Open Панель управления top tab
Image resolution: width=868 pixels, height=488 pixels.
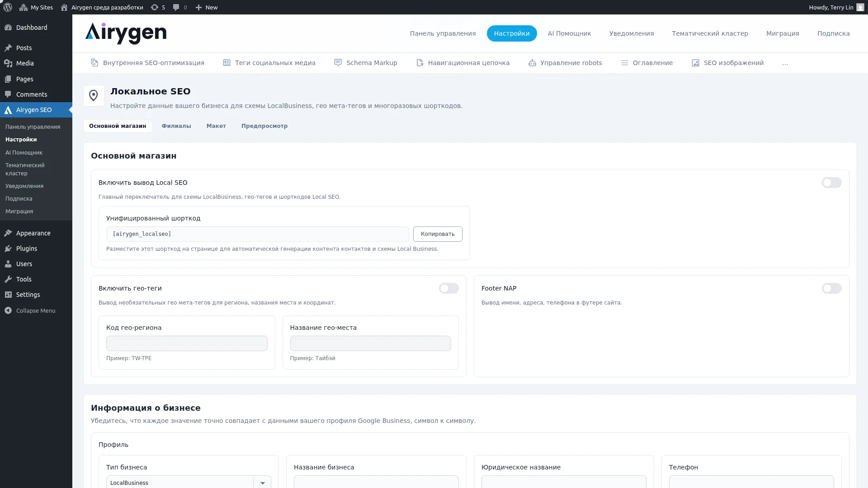(443, 33)
